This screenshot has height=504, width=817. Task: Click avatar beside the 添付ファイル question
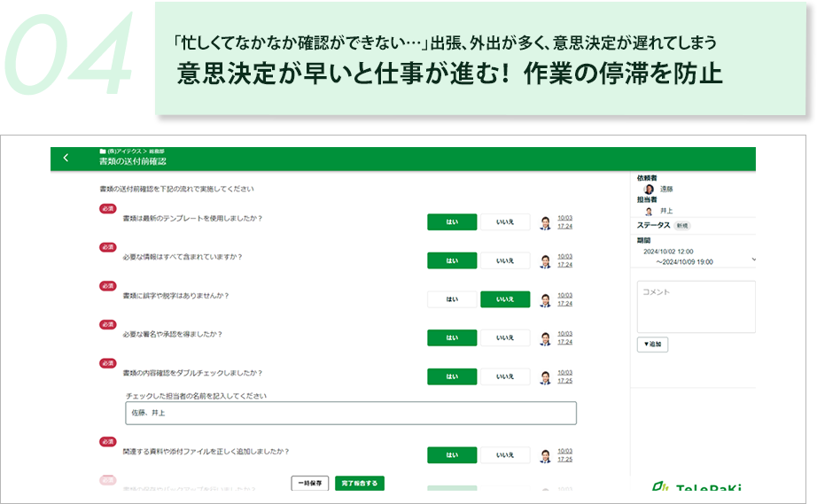[x=546, y=456]
